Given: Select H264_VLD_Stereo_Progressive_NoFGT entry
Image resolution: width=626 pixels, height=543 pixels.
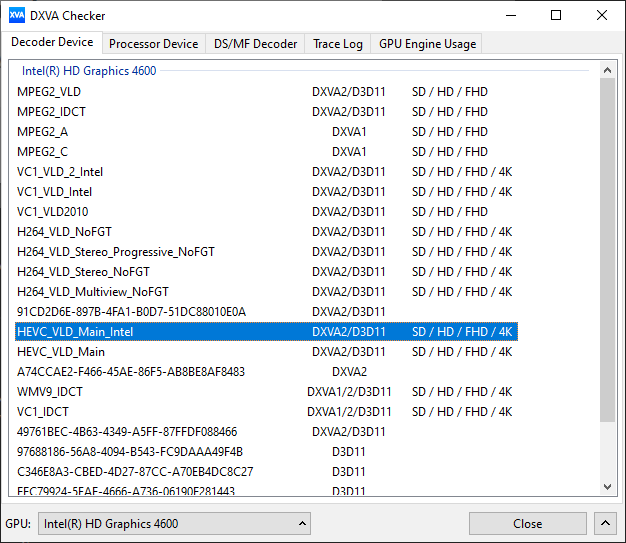Looking at the screenshot, I should (266, 252).
